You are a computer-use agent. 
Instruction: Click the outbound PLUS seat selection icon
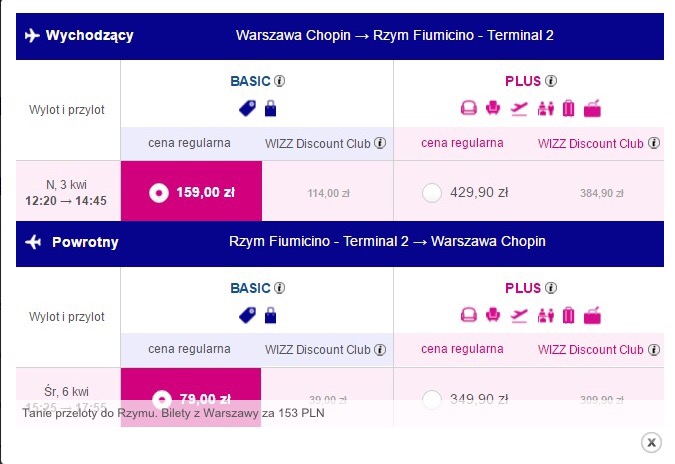(493, 108)
